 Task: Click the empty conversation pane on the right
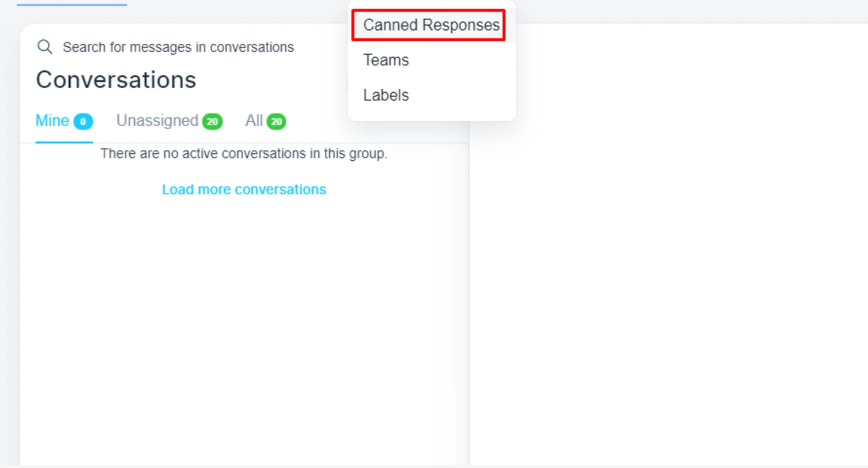point(669,242)
